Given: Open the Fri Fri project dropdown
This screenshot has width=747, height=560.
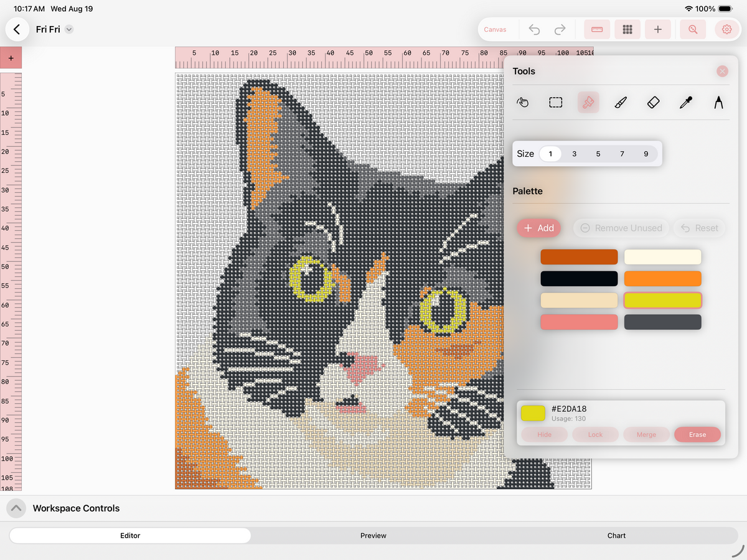Looking at the screenshot, I should click(69, 29).
